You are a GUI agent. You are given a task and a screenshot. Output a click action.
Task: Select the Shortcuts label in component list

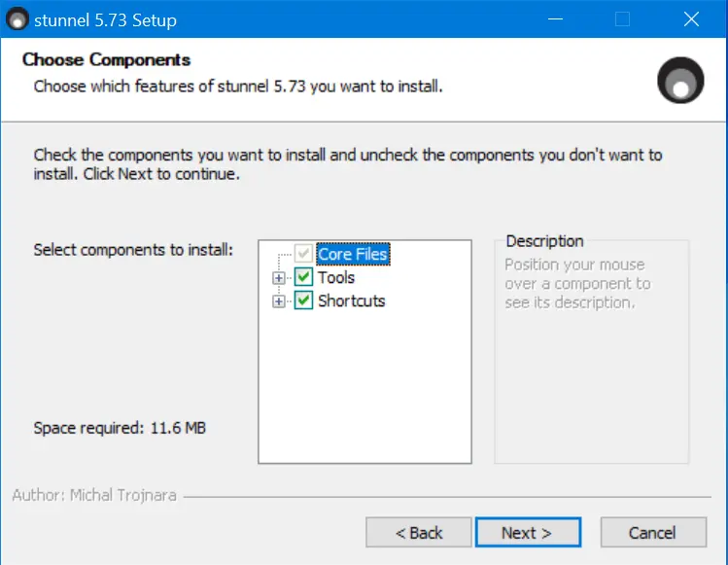(352, 300)
